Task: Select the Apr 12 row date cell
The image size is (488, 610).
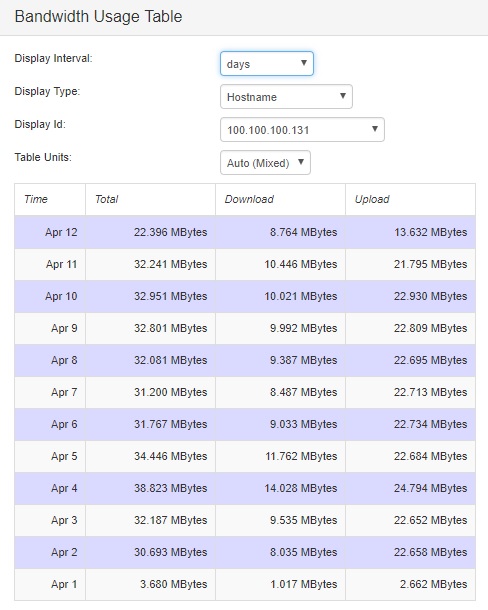Action: (50, 232)
